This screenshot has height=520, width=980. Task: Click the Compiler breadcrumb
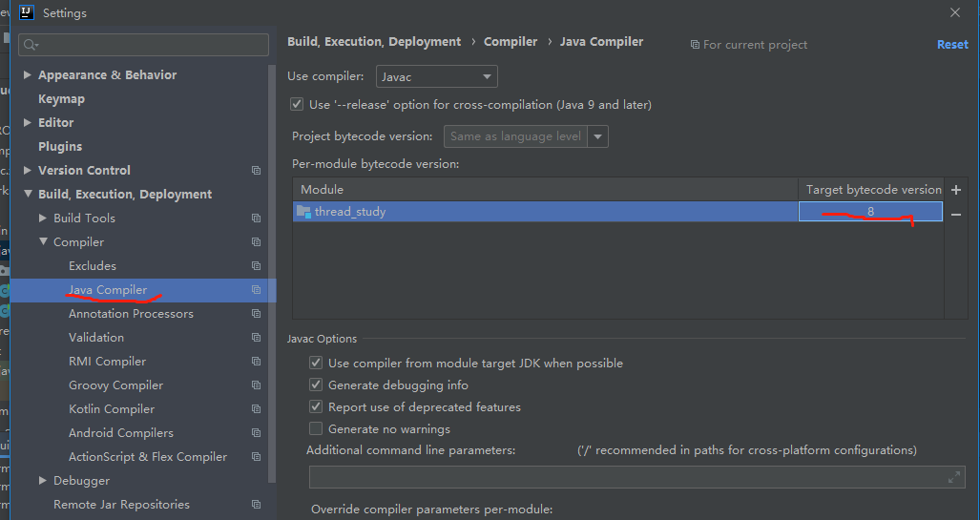pos(511,42)
